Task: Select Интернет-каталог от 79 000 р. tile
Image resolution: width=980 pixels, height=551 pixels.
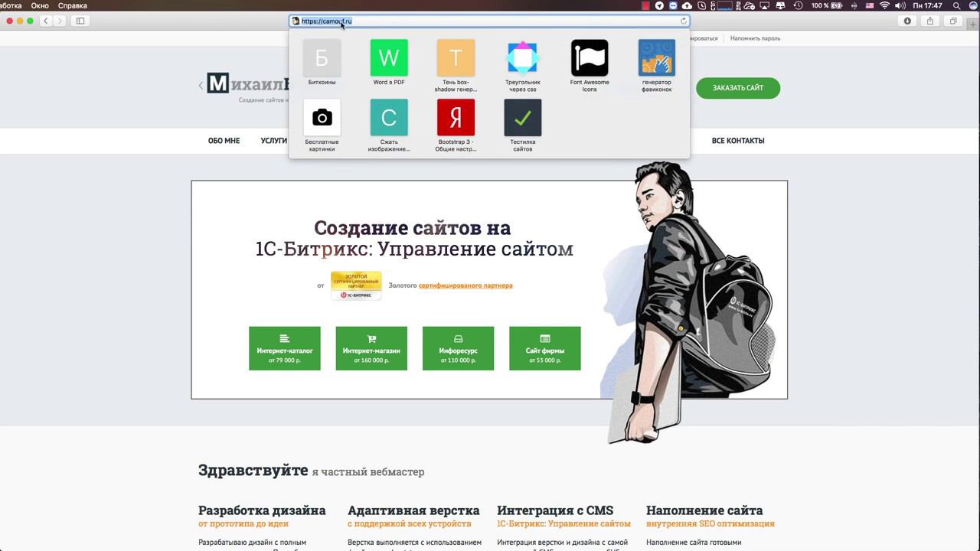Action: (x=285, y=348)
